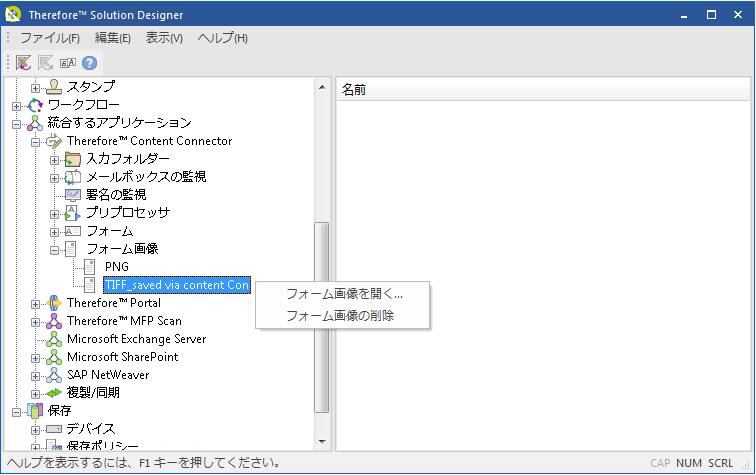
Task: Click the tree vertical scrollbar thumb
Action: tap(322, 317)
